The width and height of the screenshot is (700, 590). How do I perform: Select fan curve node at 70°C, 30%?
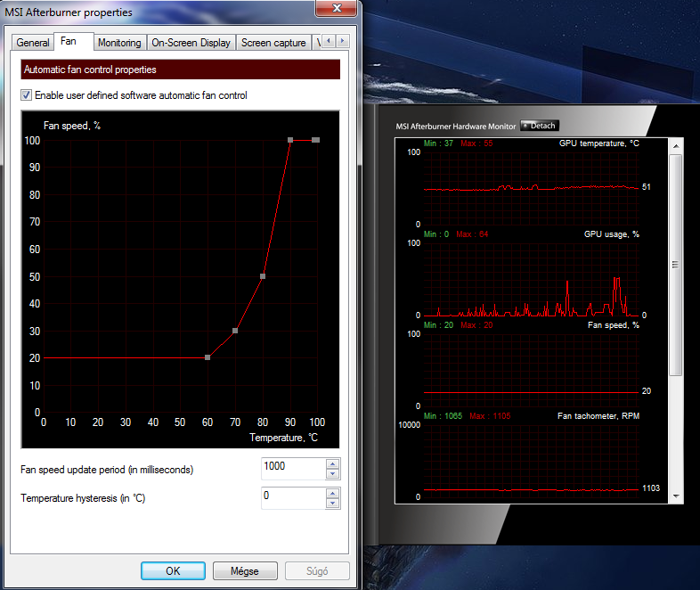(x=235, y=331)
